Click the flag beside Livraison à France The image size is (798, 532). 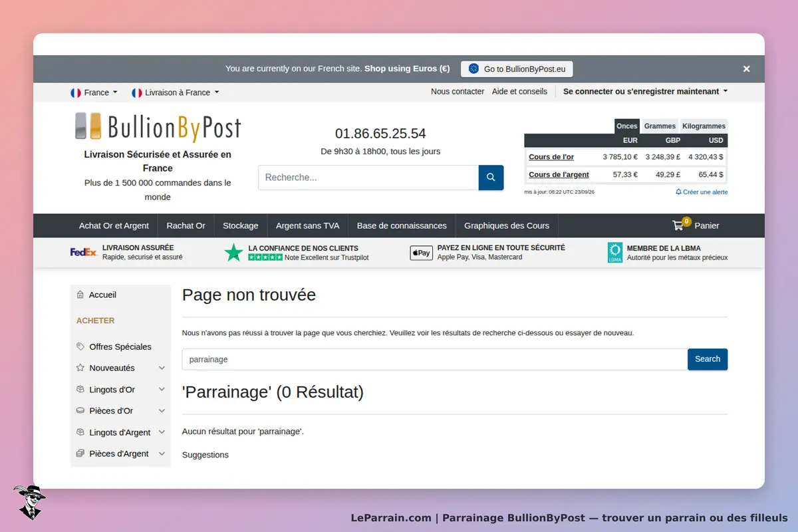137,92
